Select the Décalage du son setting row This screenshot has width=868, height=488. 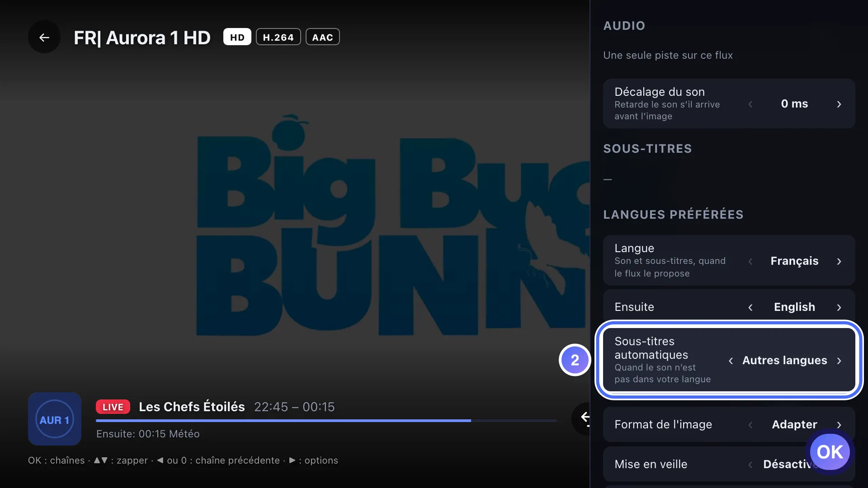point(729,103)
